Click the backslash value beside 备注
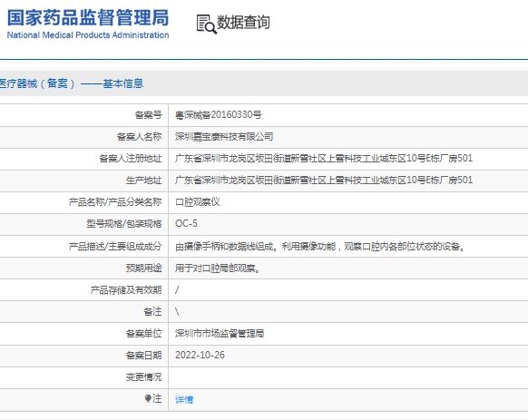Screen dimensions: 528x420 pyautogui.click(x=177, y=311)
